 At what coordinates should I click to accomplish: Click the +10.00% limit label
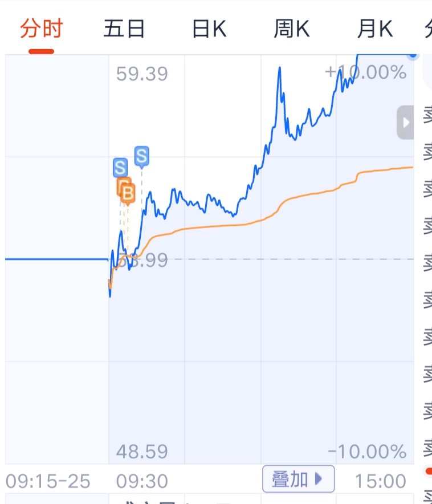pos(366,72)
